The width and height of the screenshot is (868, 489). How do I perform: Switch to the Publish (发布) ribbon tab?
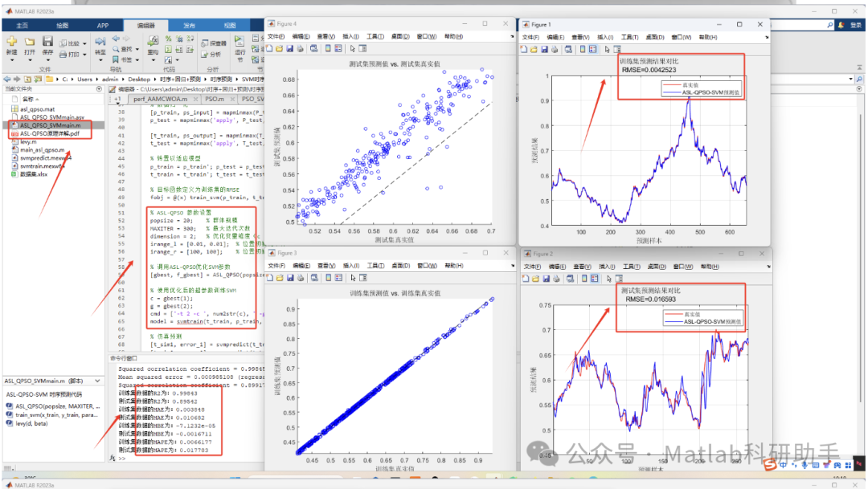click(x=190, y=26)
